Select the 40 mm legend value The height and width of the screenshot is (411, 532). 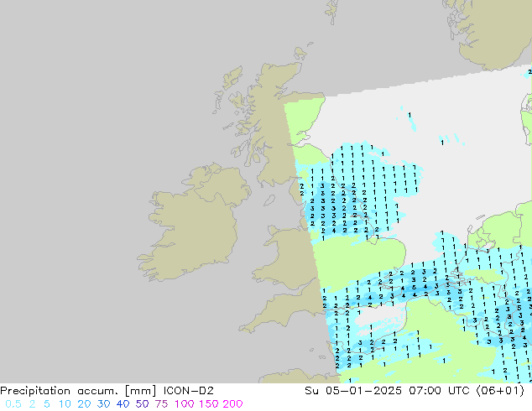point(123,404)
